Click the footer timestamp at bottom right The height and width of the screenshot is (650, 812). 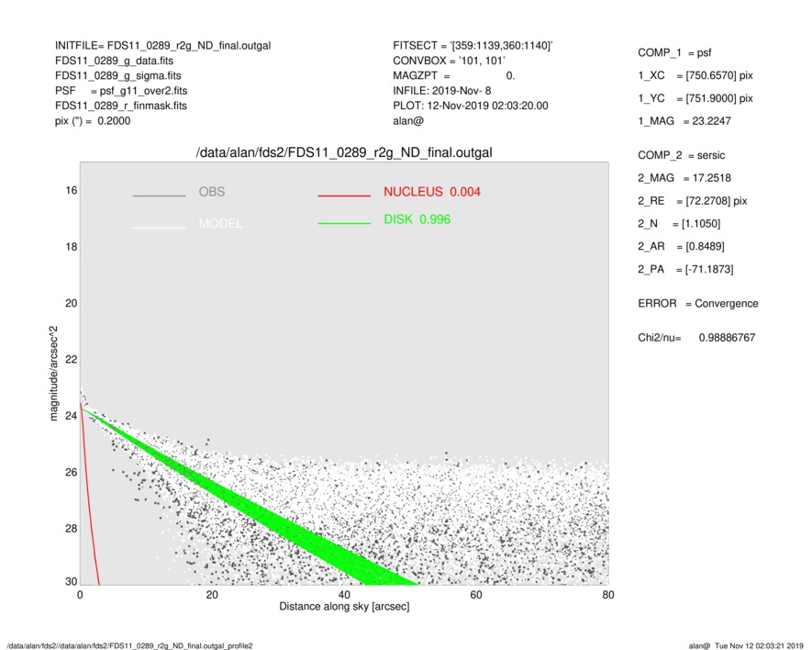[x=746, y=645]
